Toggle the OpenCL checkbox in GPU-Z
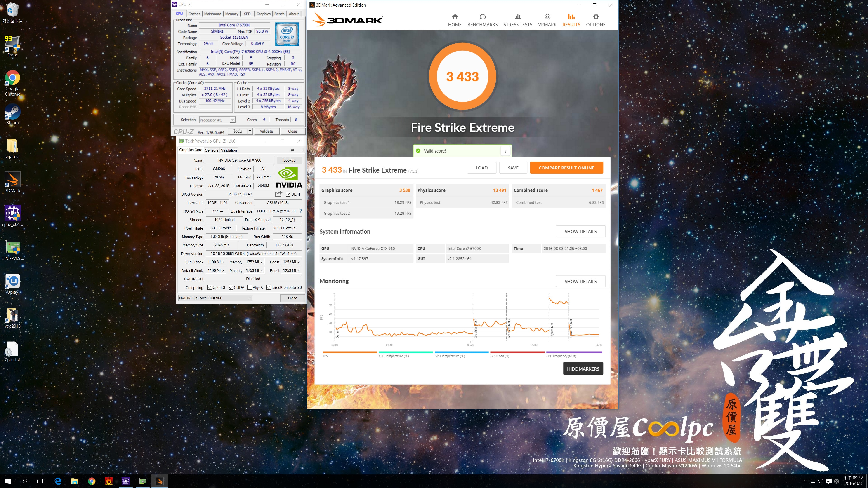This screenshot has height=488, width=868. (x=209, y=287)
